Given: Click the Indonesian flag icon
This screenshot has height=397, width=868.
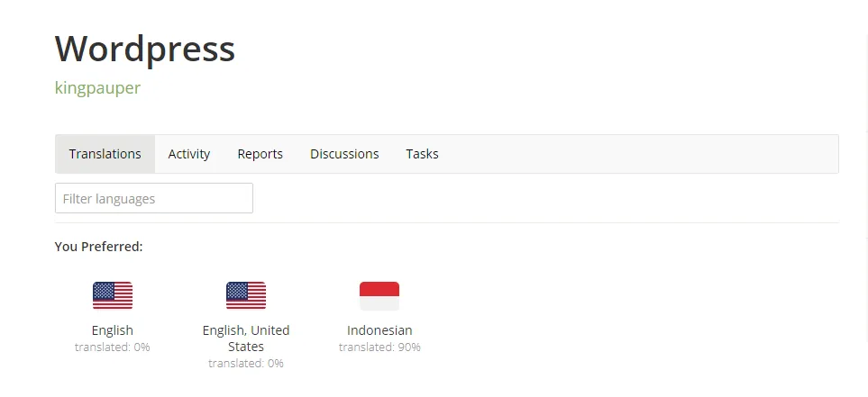Looking at the screenshot, I should (x=379, y=296).
